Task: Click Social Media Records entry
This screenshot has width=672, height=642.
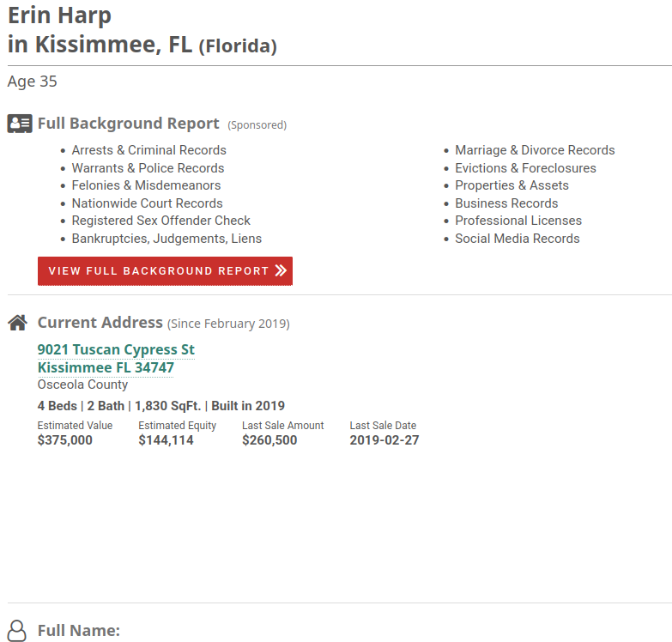Action: point(517,239)
